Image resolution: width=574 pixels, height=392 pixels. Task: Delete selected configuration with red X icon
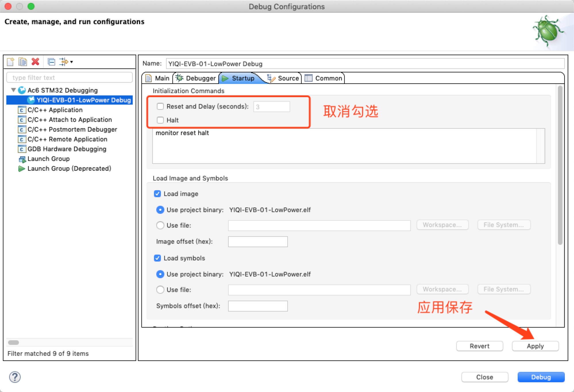pos(35,62)
